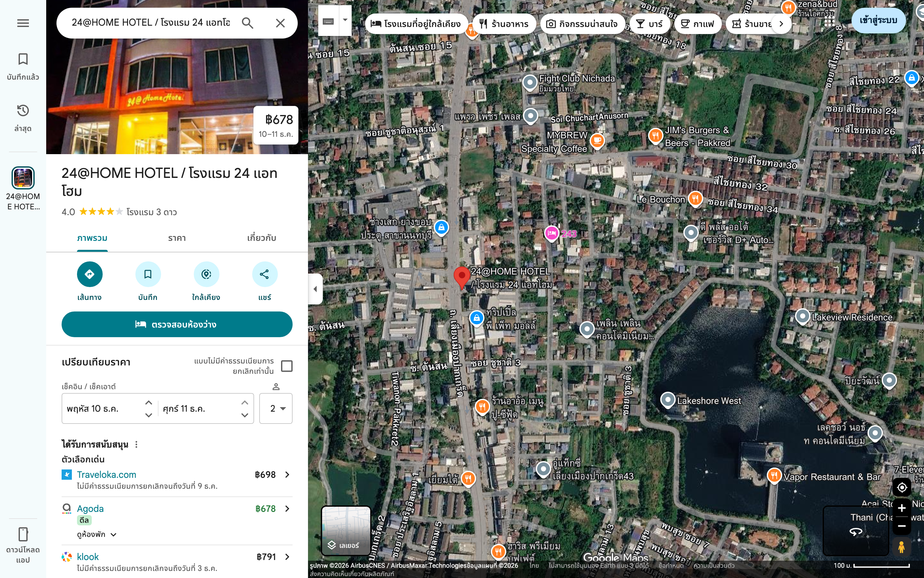Open the Traveloka.com price link
The width and height of the screenshot is (924, 578).
[107, 474]
